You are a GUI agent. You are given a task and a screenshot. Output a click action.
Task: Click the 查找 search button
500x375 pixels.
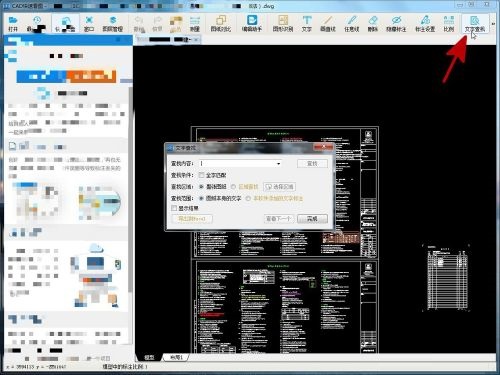(x=312, y=164)
